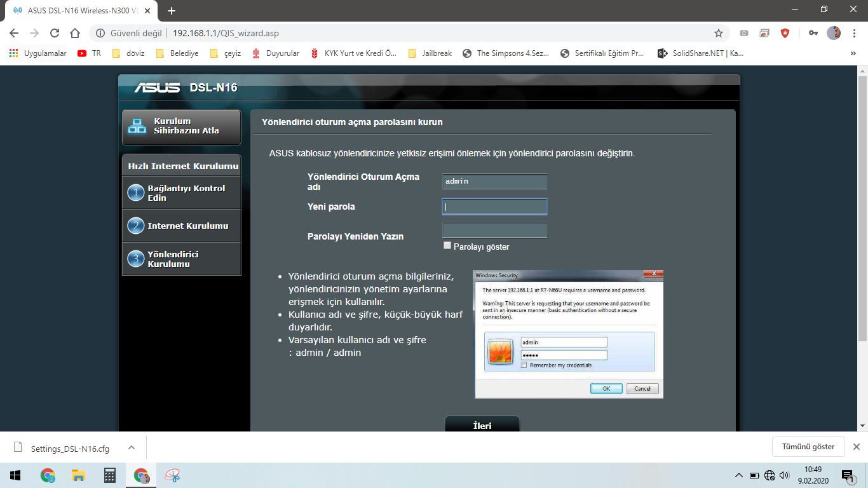
Task: Open File Explorer from the taskbar
Action: [78, 475]
